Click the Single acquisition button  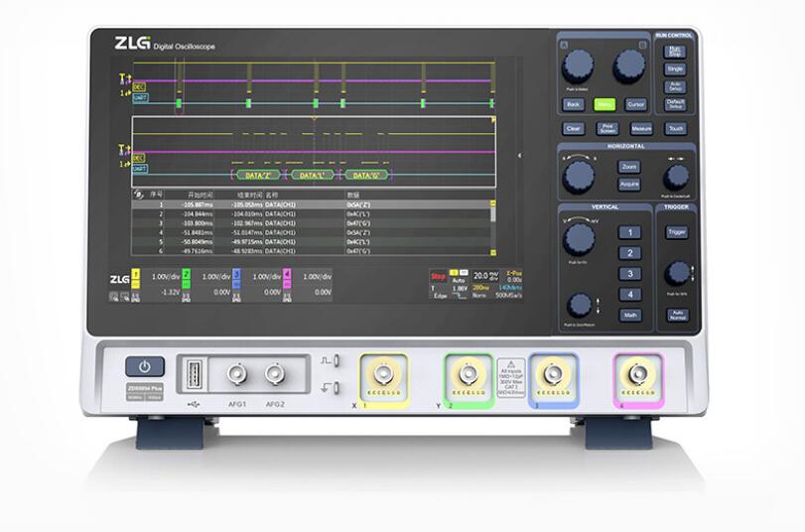point(675,68)
